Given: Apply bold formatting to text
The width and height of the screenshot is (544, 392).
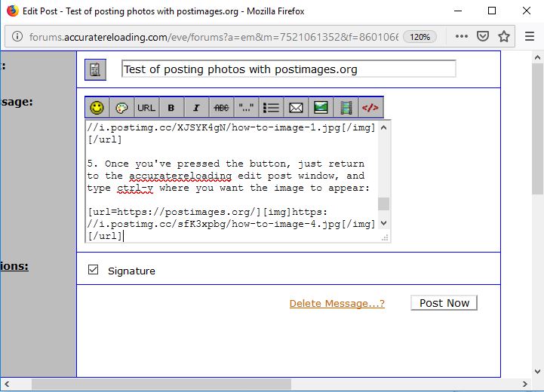Looking at the screenshot, I should pyautogui.click(x=171, y=108).
